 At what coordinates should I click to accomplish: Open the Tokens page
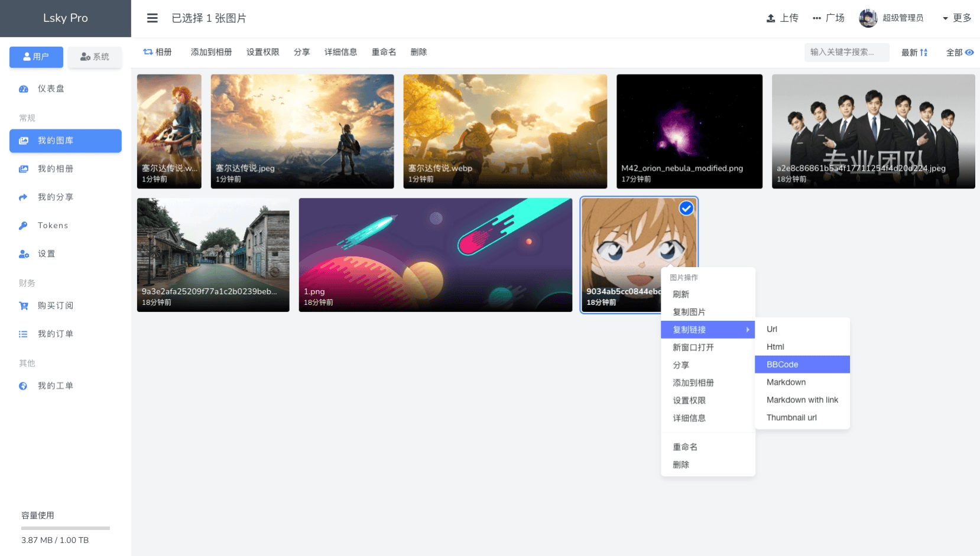click(53, 225)
